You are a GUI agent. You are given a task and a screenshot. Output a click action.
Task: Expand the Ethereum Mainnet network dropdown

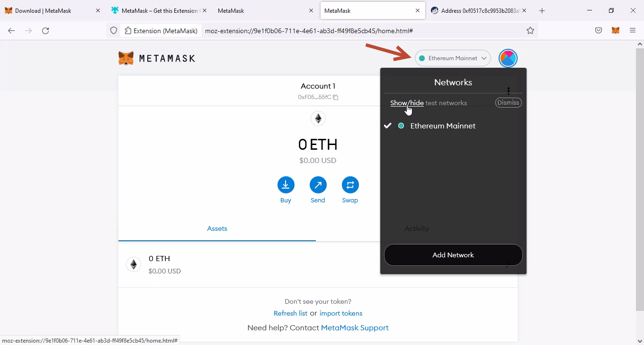point(453,58)
